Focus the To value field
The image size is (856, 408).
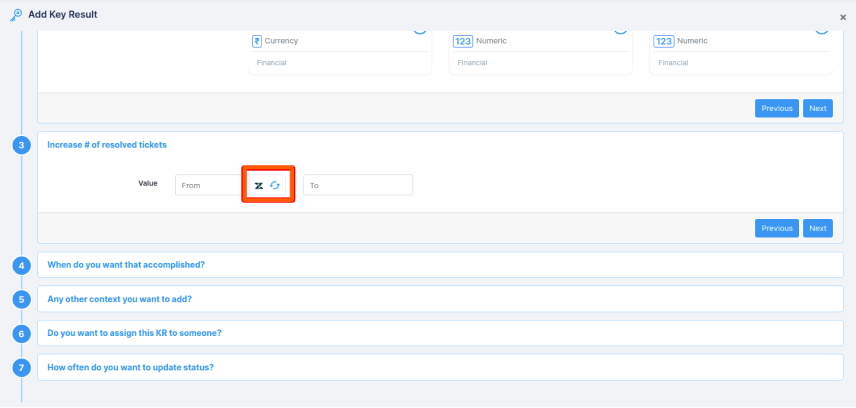coord(358,185)
